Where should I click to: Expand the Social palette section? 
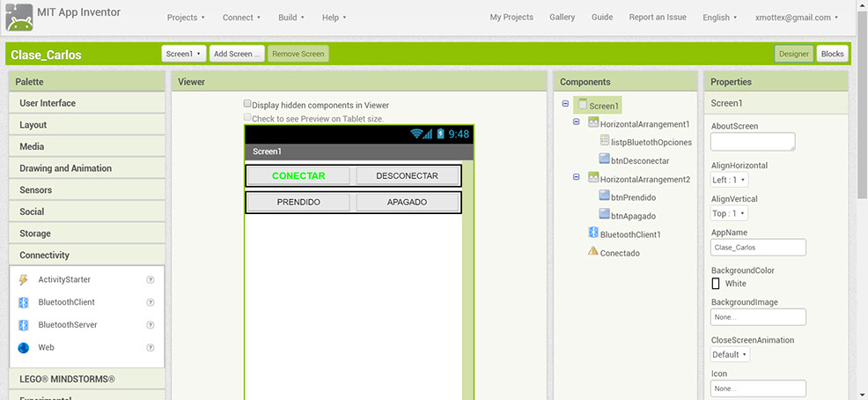pos(87,211)
